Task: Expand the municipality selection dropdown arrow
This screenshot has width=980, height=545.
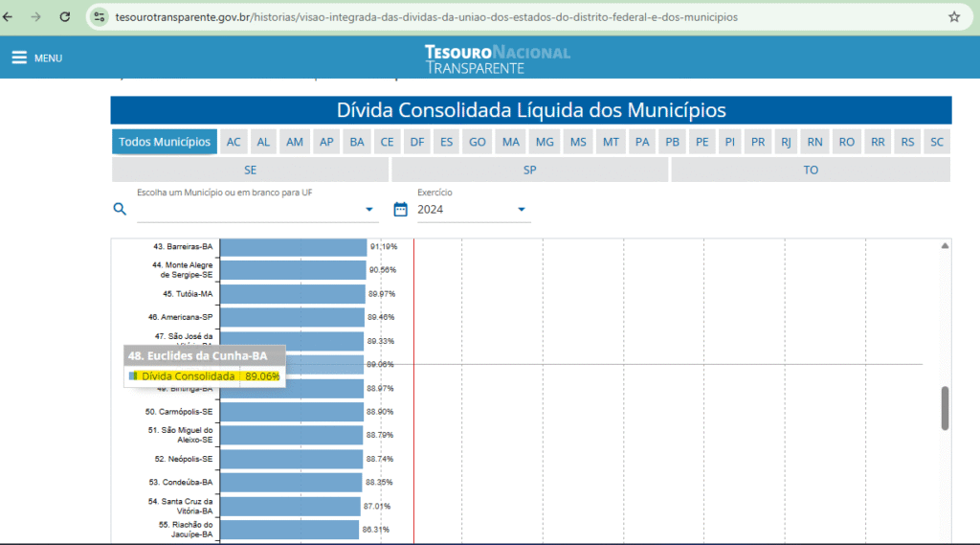Action: 370,210
